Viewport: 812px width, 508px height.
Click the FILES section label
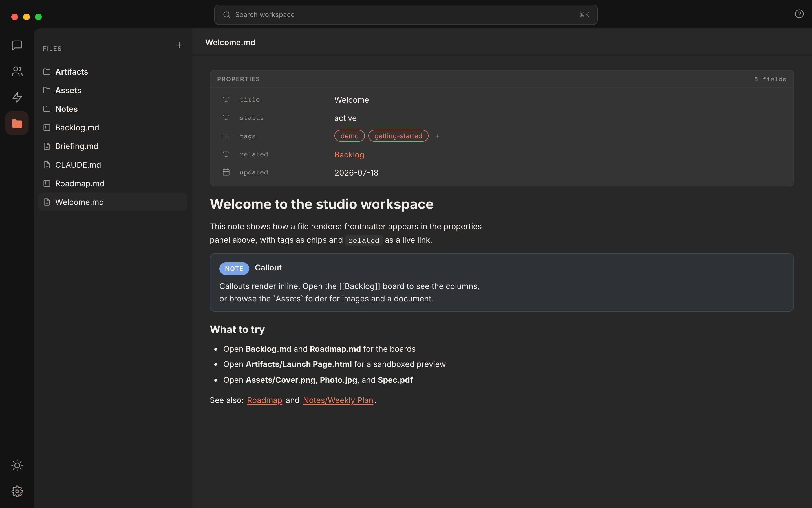click(52, 48)
